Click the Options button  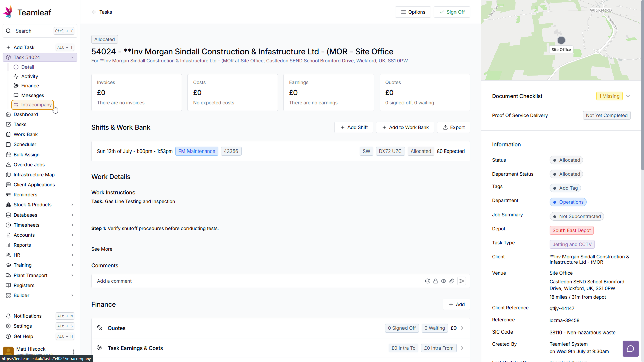413,12
